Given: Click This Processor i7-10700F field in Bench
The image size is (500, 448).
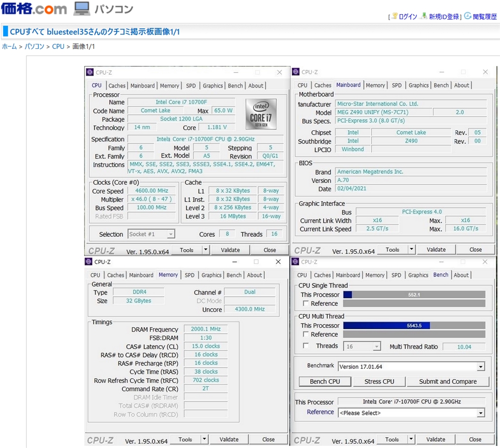Looking at the screenshot, I should (411, 402).
